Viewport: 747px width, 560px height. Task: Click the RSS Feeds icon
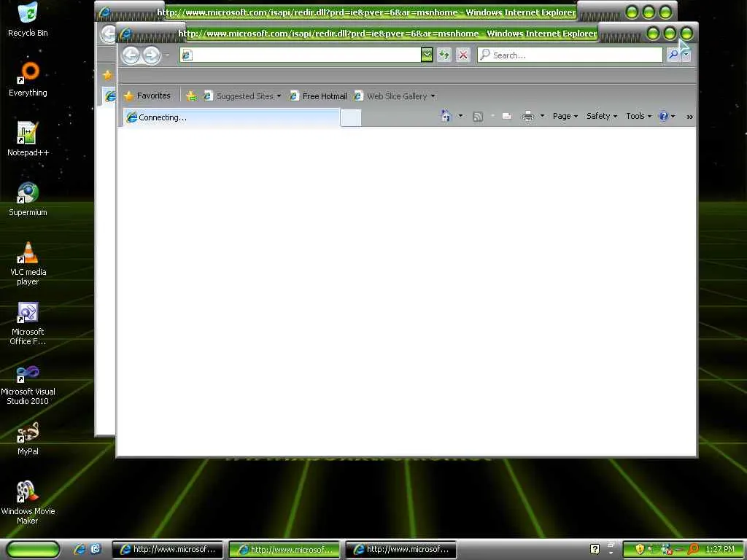[x=477, y=116]
